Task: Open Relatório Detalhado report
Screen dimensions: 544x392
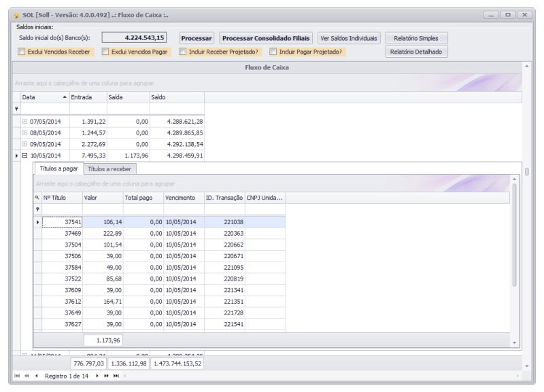Action: click(416, 52)
